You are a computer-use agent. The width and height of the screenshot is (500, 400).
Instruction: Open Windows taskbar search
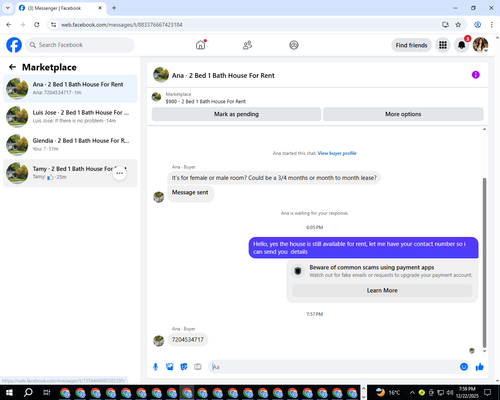click(x=28, y=392)
